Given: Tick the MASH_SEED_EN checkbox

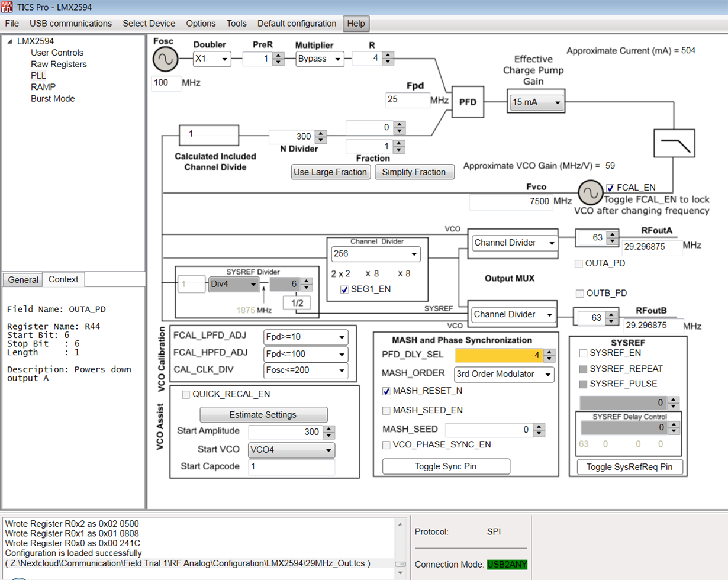Looking at the screenshot, I should (386, 410).
